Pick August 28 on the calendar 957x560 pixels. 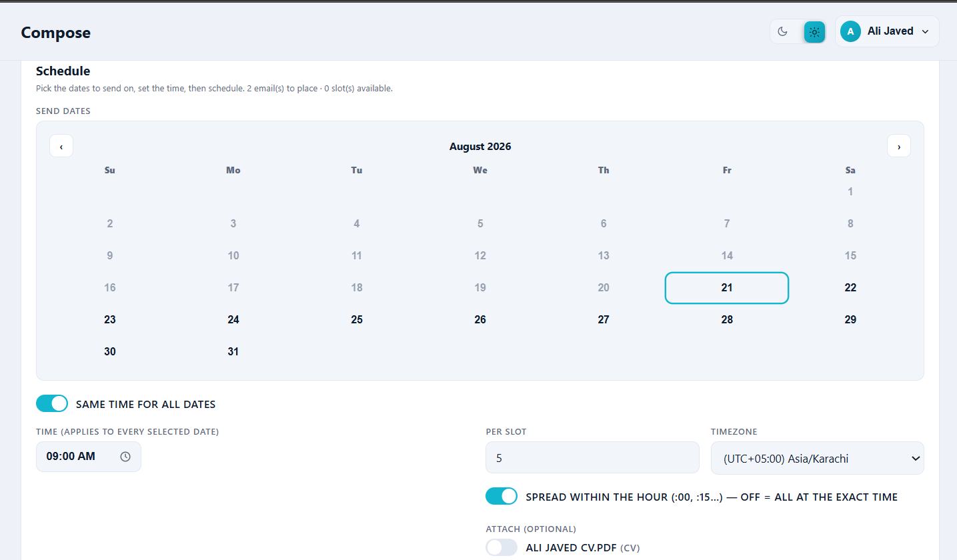tap(727, 320)
